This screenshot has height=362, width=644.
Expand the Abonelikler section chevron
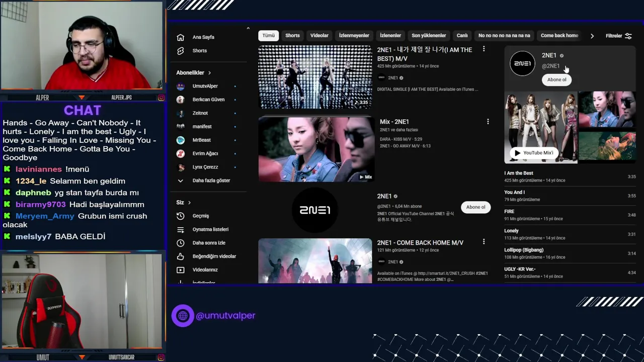[209, 73]
